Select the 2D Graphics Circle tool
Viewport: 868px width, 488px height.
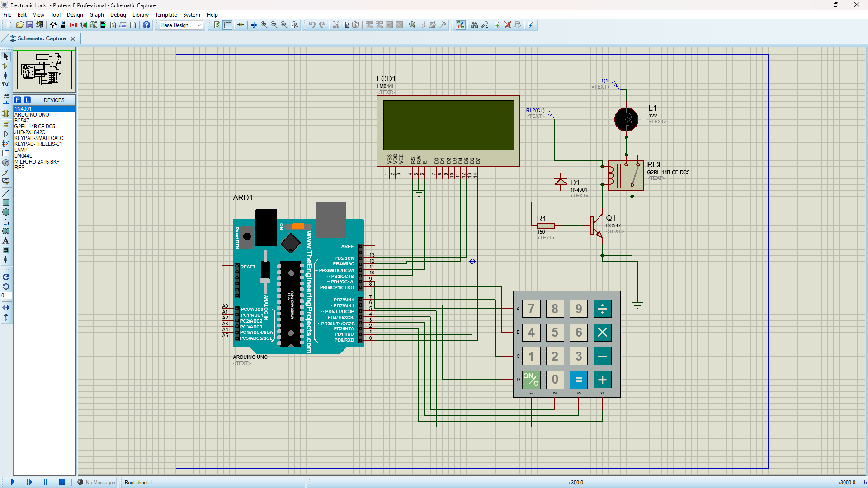coord(6,212)
